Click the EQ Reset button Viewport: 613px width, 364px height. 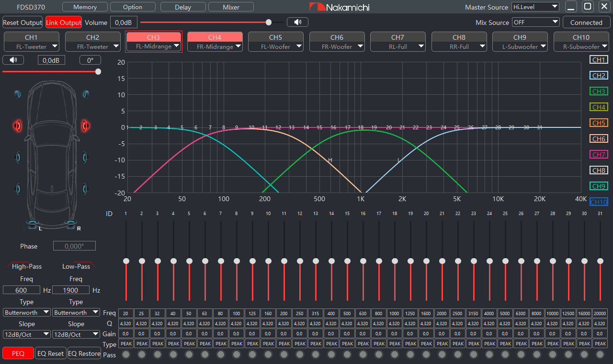[50, 353]
